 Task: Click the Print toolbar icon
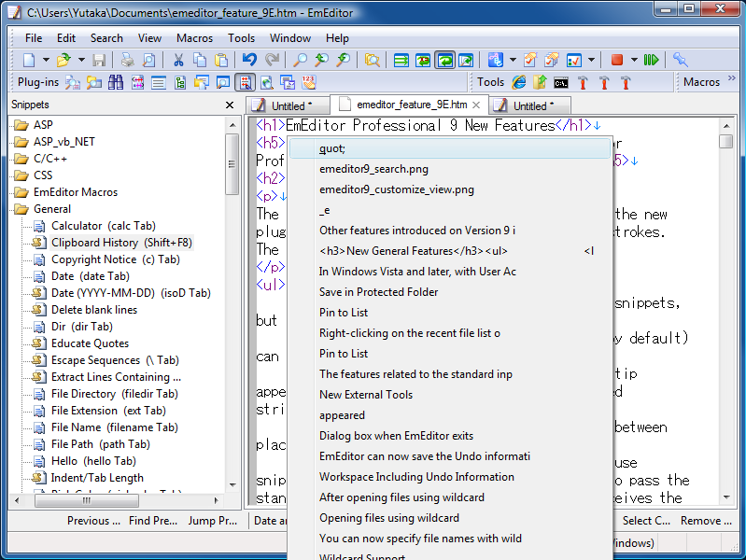[127, 60]
